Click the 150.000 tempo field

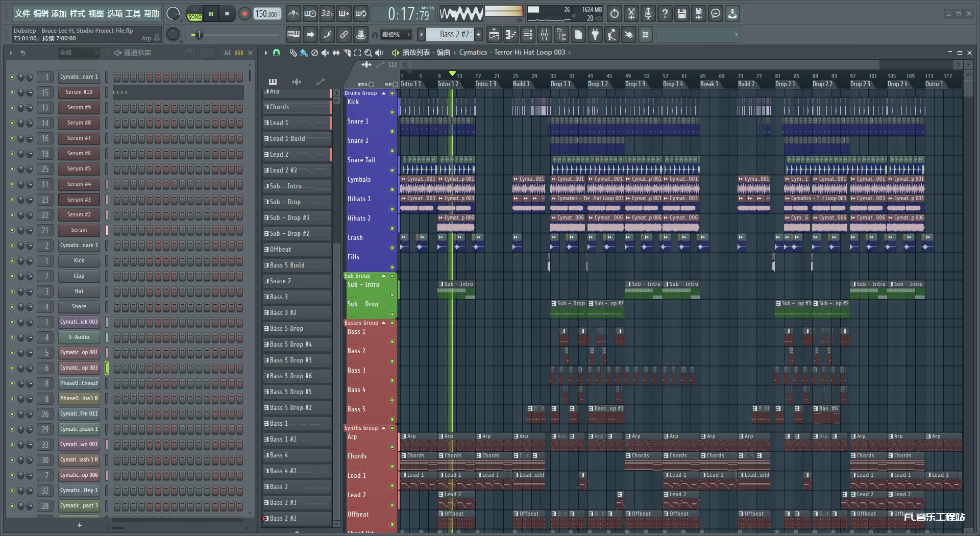click(267, 14)
